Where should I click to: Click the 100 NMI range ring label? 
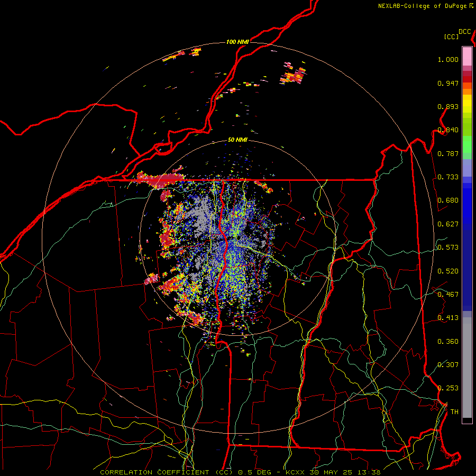point(237,42)
